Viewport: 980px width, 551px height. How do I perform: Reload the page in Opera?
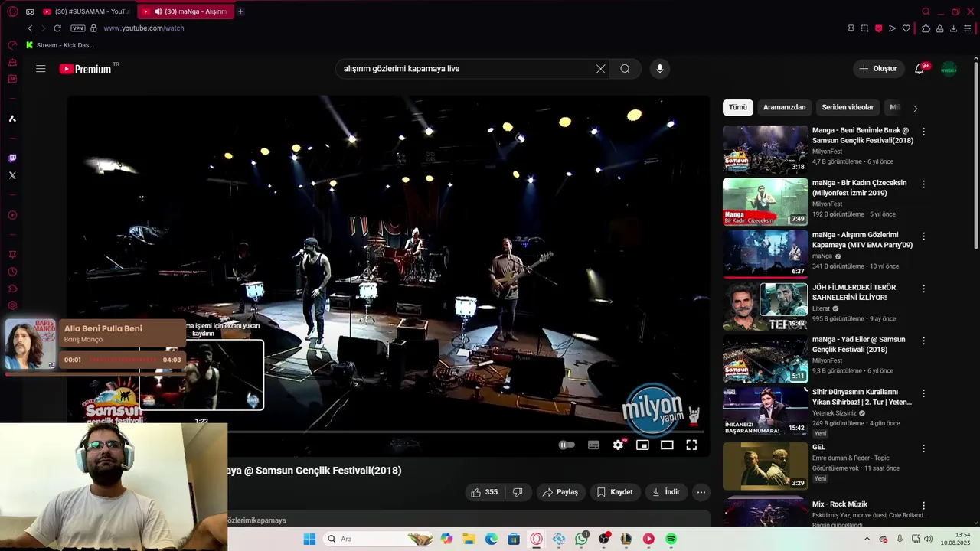(57, 28)
